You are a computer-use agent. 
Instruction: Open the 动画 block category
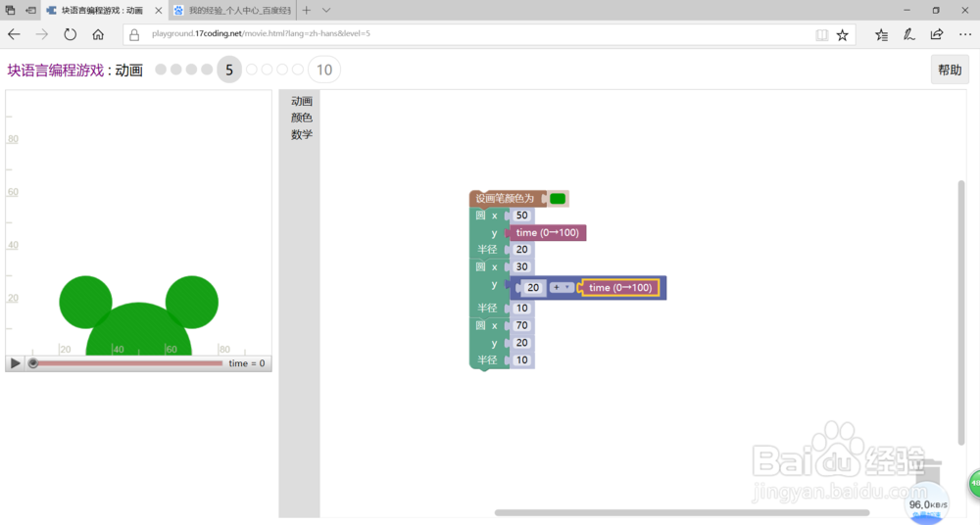(301, 101)
